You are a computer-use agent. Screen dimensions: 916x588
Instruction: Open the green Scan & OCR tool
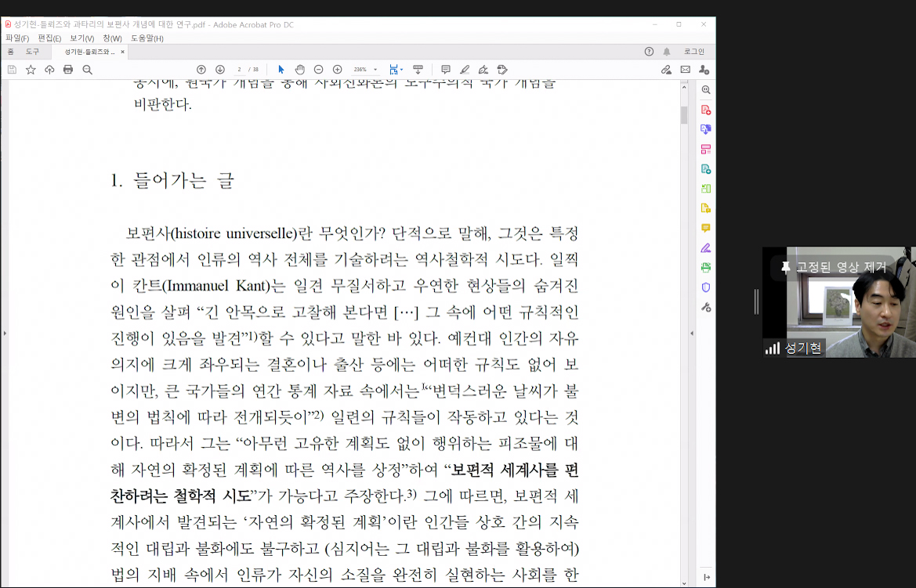[x=706, y=268]
